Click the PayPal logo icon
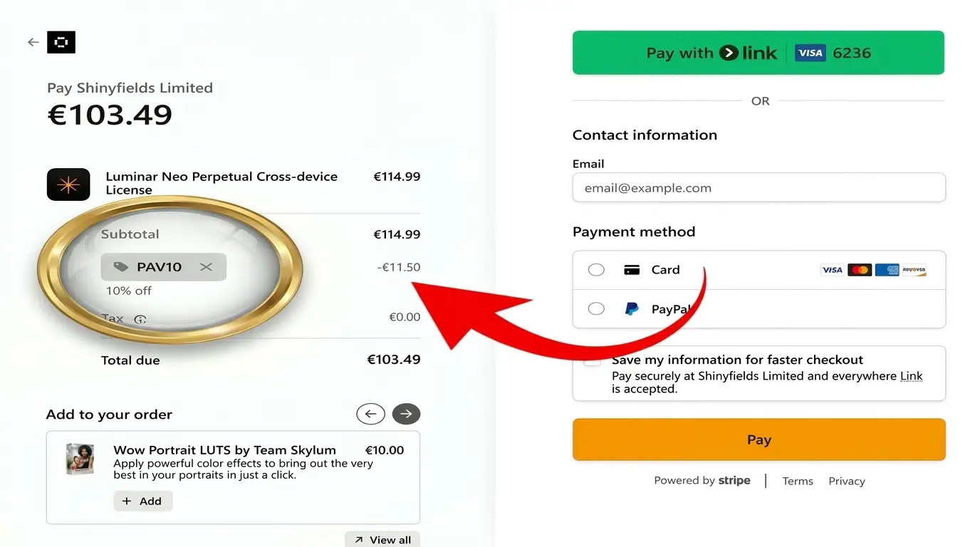980x547 pixels. (x=631, y=308)
